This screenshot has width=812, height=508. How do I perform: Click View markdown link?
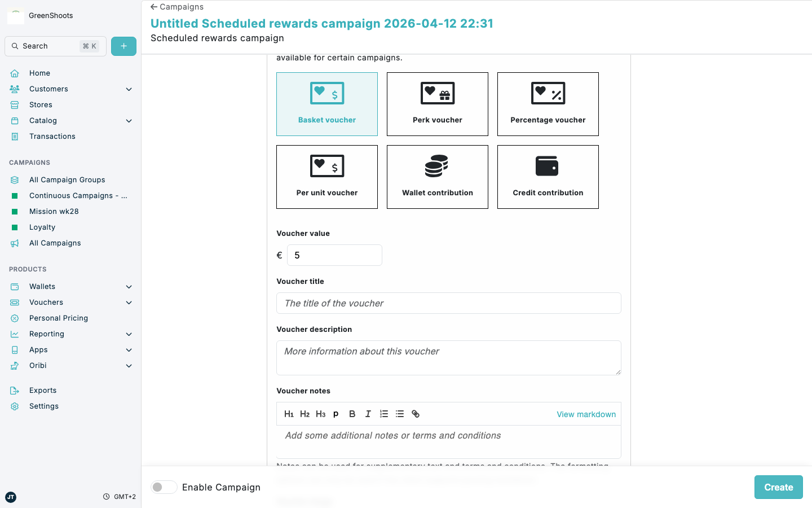586,414
